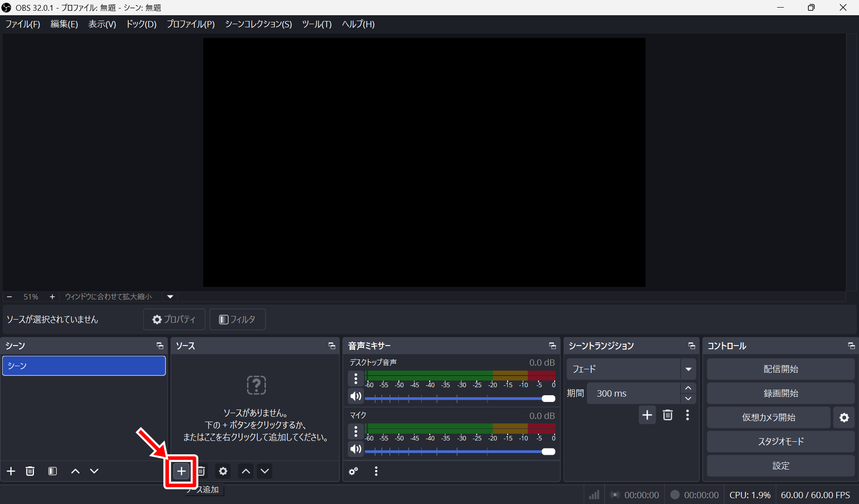This screenshot has height=504, width=859.
Task: Open the ファイル(F) menu
Action: tap(23, 24)
